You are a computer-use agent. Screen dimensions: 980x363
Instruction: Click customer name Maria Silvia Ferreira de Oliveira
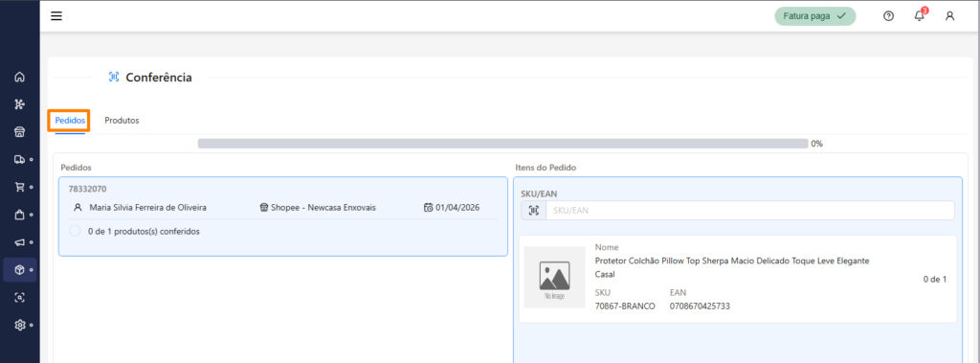[x=148, y=207]
